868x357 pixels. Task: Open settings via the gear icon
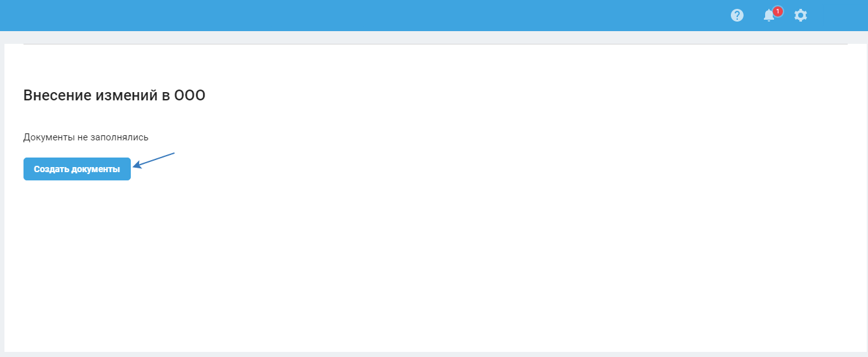point(801,15)
